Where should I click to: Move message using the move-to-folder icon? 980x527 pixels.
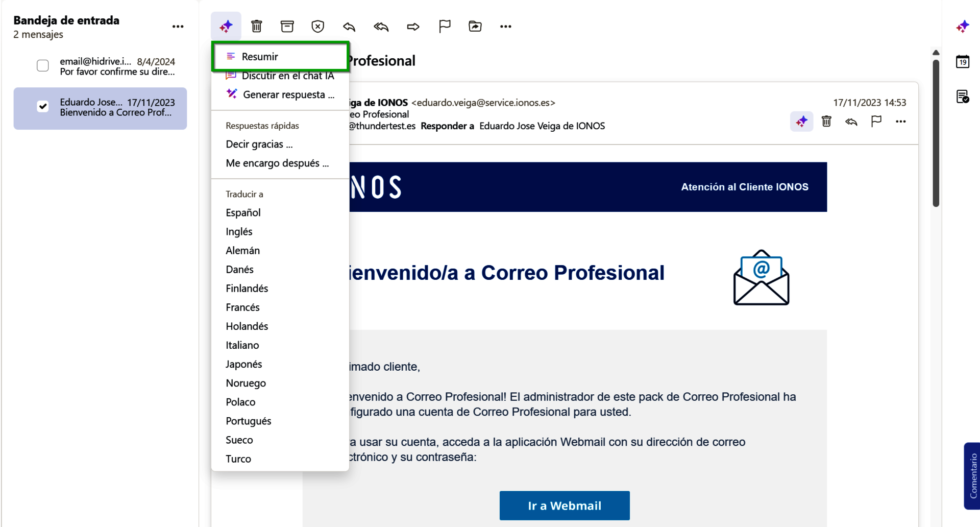tap(475, 26)
